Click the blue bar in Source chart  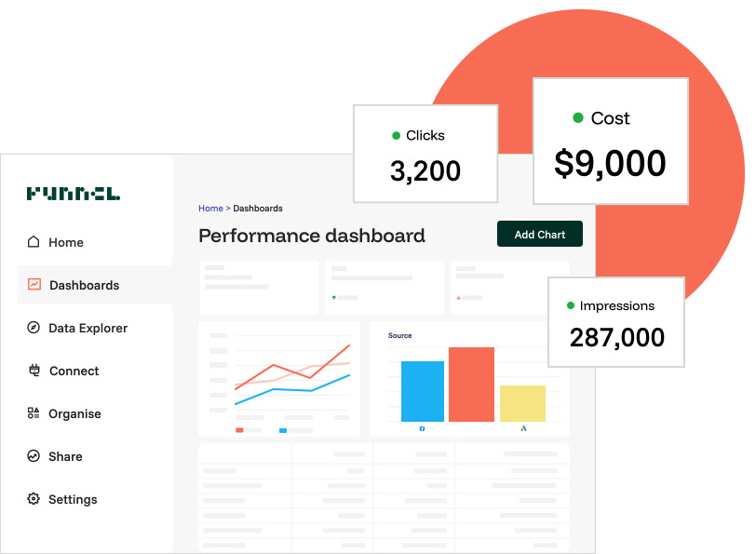click(x=423, y=391)
